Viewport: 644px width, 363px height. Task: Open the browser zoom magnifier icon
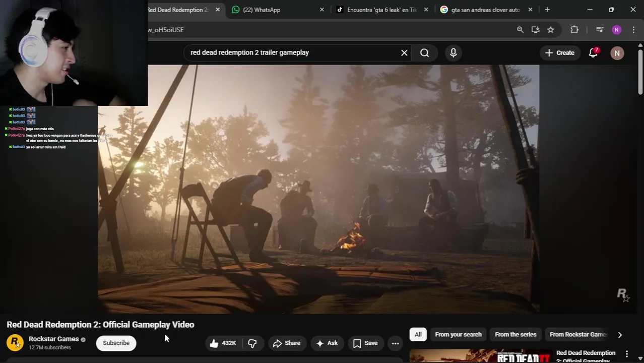[520, 30]
